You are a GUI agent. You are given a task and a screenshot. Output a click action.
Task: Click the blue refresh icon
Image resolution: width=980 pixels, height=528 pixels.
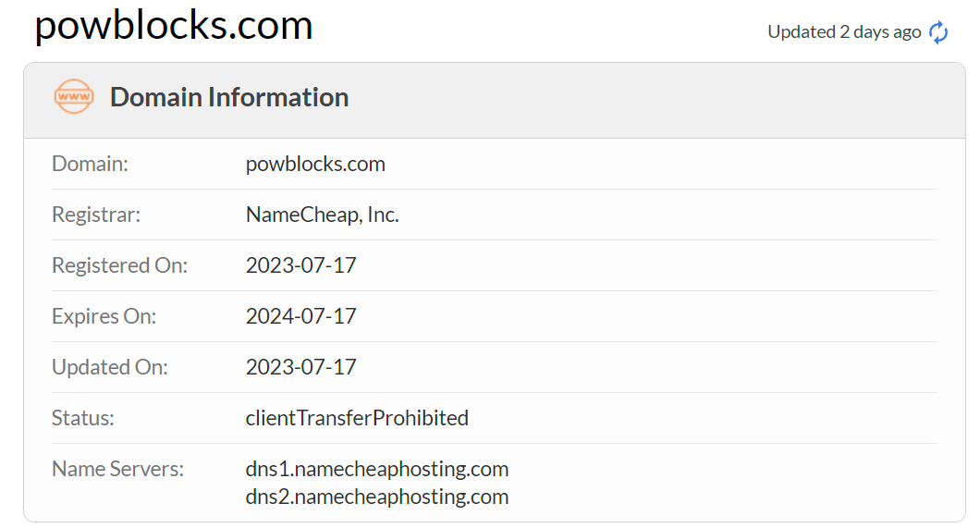pos(938,32)
